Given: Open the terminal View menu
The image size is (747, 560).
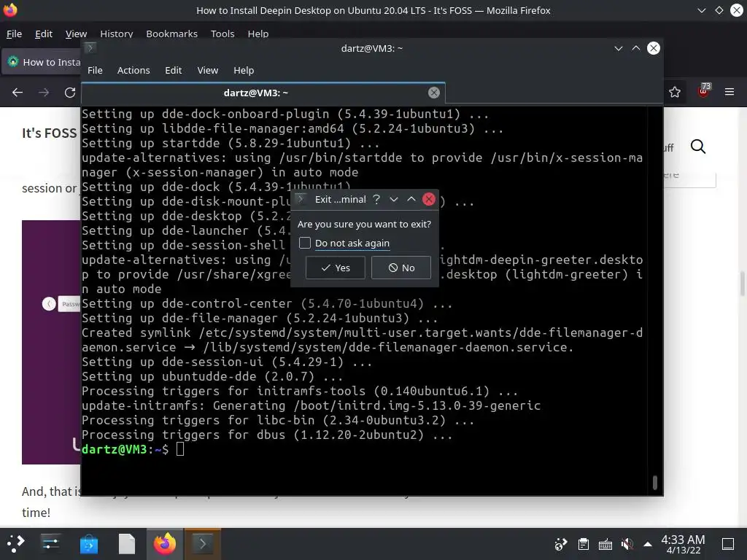Looking at the screenshot, I should [x=208, y=70].
